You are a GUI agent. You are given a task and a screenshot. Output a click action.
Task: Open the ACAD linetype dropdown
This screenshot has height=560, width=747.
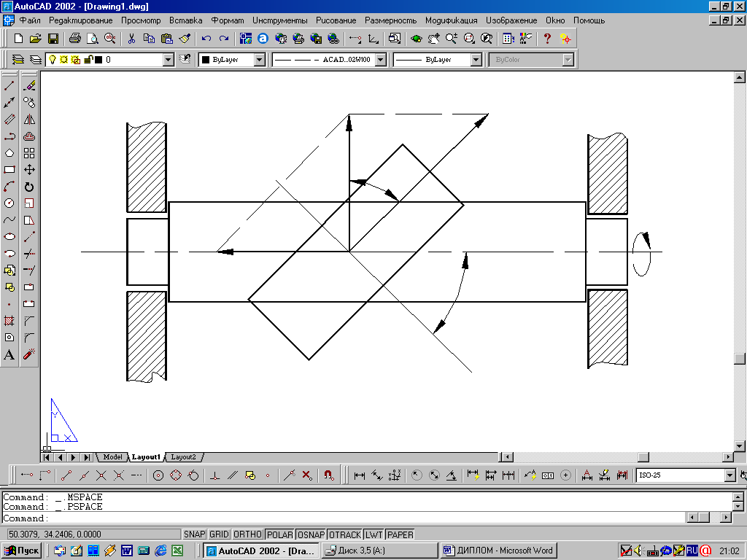click(380, 60)
